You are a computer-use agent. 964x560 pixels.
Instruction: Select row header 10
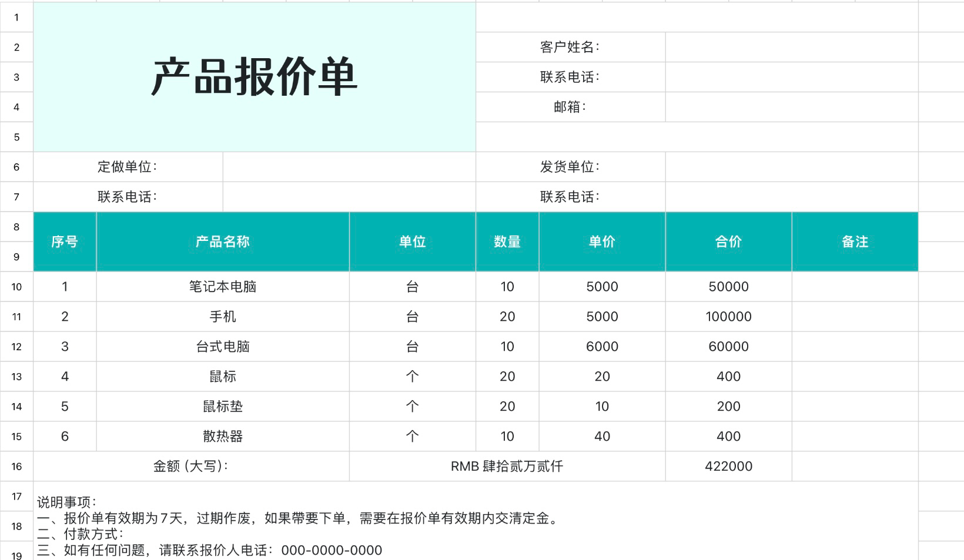click(x=16, y=287)
